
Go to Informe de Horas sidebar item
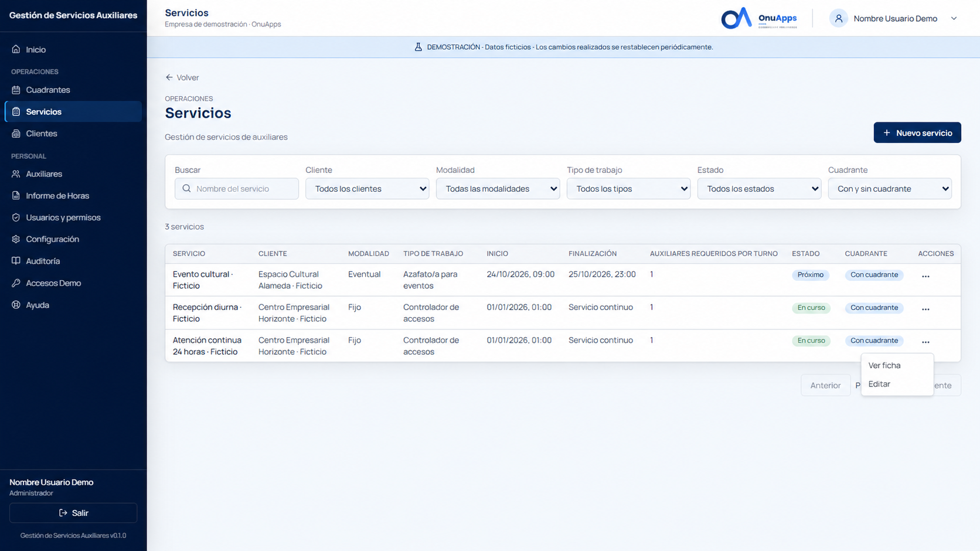pos(73,195)
